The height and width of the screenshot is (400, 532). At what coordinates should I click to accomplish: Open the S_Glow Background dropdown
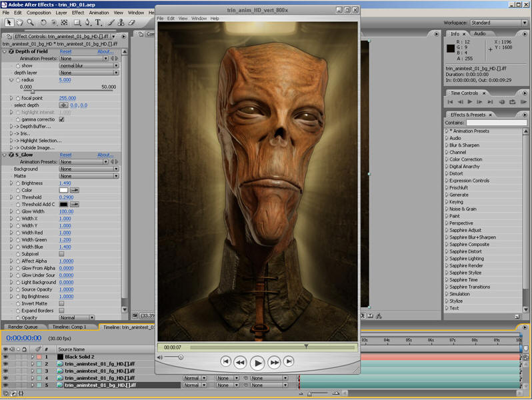(89, 169)
